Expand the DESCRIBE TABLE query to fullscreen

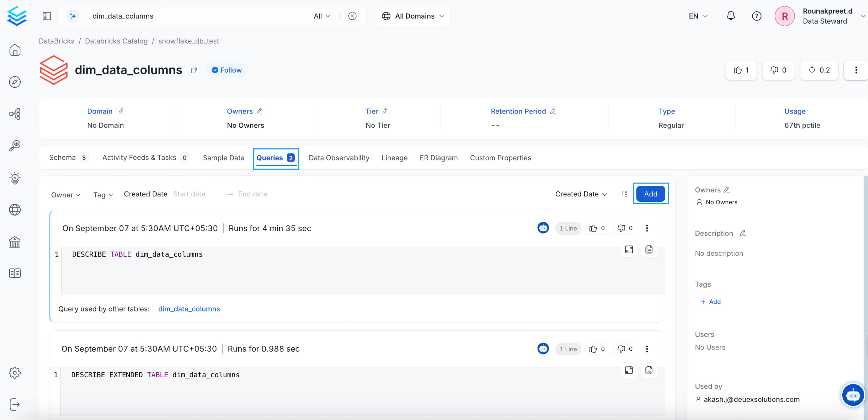(x=629, y=250)
